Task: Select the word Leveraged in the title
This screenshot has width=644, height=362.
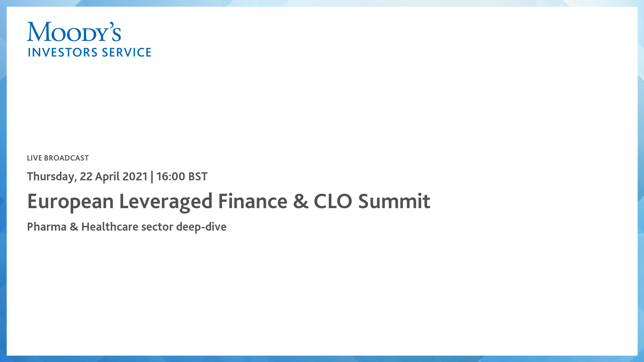Action: pos(166,201)
